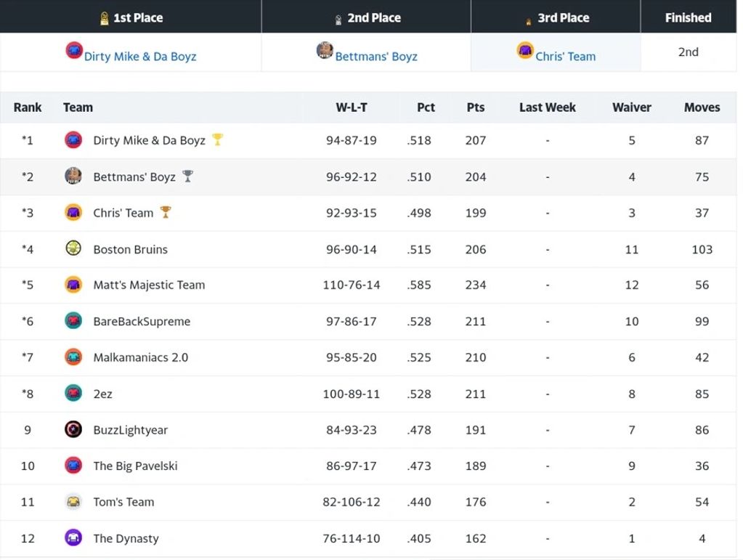
Task: Open the Dirty Mike & Da Boyz team link
Action: 138,56
